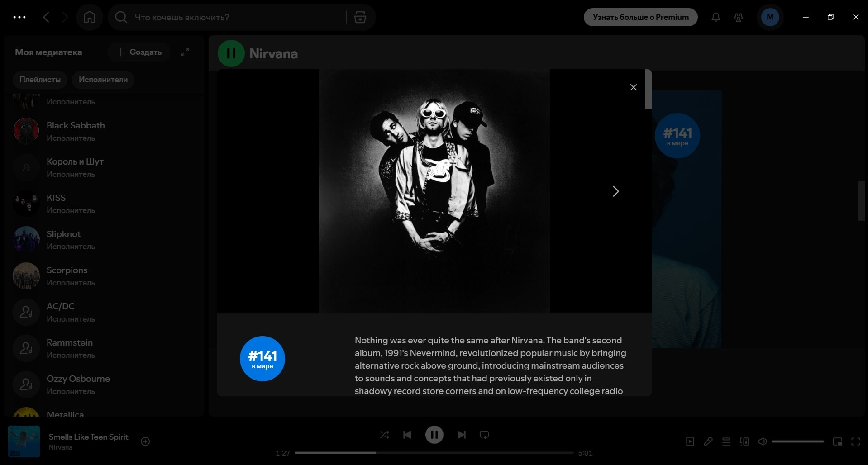This screenshot has height=465, width=868.
Task: Seek on the track progress bar
Action: click(x=434, y=453)
